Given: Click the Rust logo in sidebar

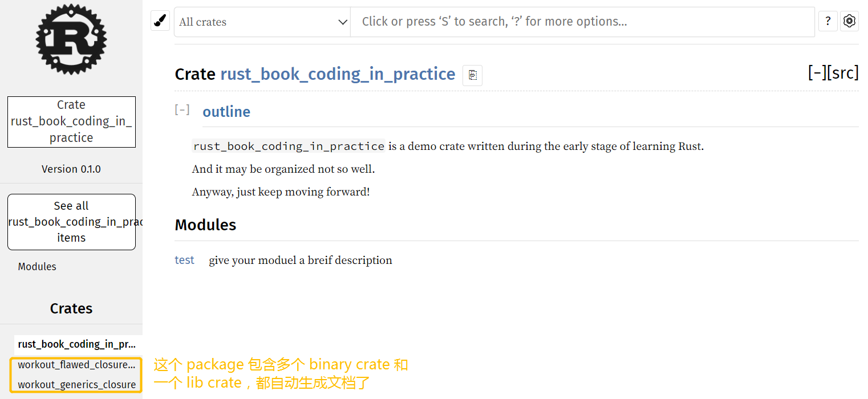Looking at the screenshot, I should point(71,39).
